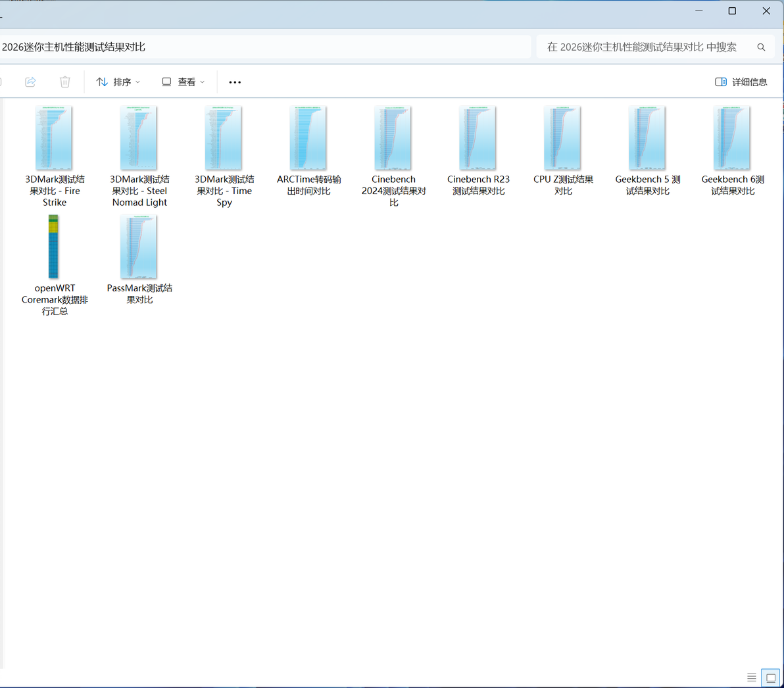
Task: Switch to large thumbnails view icon
Action: (x=770, y=677)
